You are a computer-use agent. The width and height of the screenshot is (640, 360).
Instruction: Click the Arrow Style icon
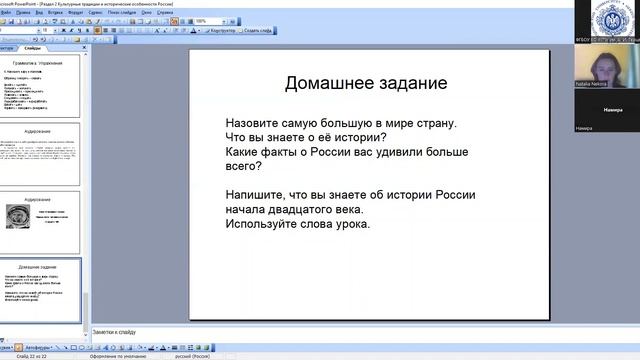tap(191, 348)
